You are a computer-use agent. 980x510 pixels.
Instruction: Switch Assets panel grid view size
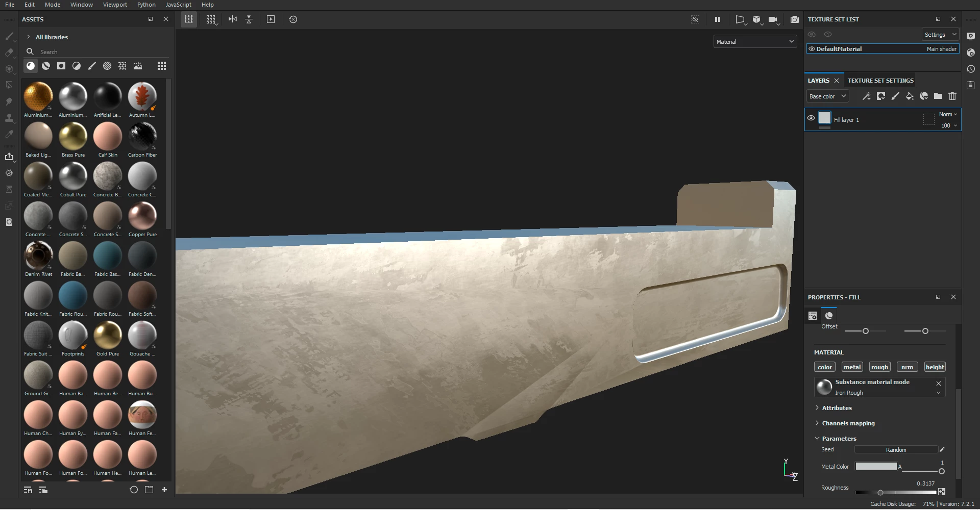pos(162,66)
